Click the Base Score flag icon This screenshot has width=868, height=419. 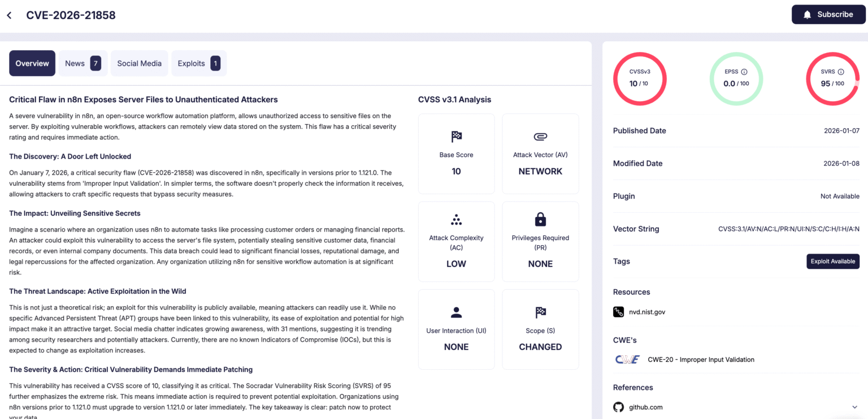pos(456,136)
